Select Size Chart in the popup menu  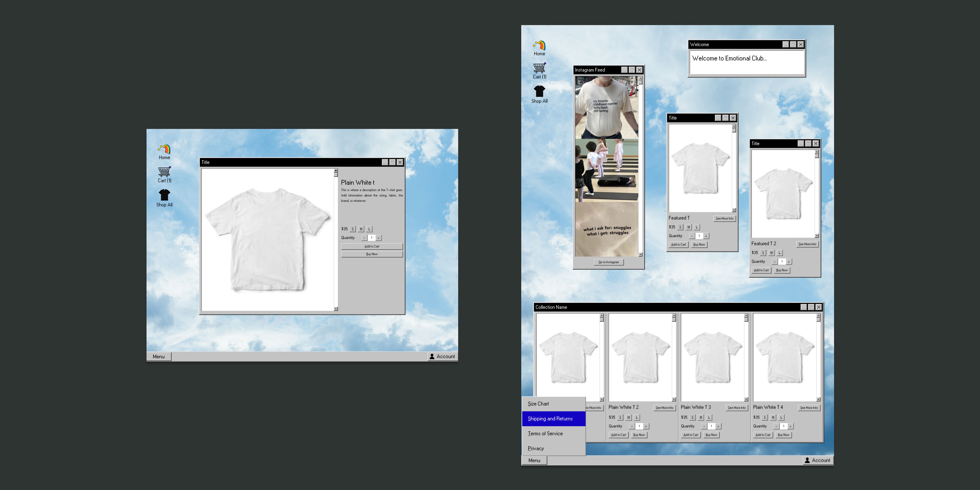(x=538, y=404)
